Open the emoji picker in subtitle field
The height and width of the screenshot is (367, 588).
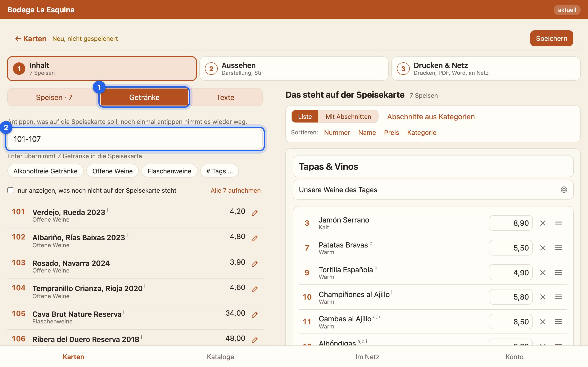564,189
